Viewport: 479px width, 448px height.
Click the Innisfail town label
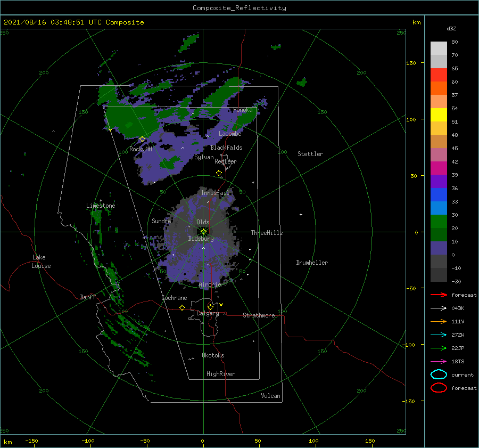[215, 193]
